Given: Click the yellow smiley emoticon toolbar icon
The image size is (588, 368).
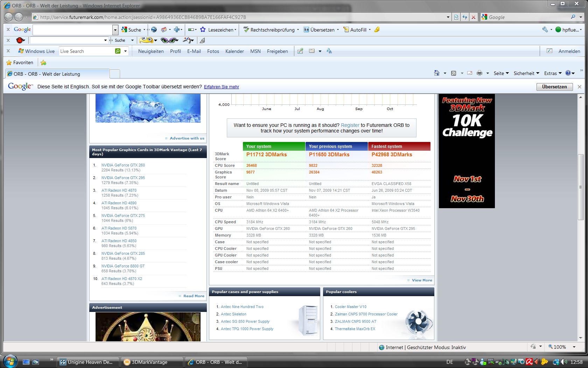Looking at the screenshot, I should (146, 40).
